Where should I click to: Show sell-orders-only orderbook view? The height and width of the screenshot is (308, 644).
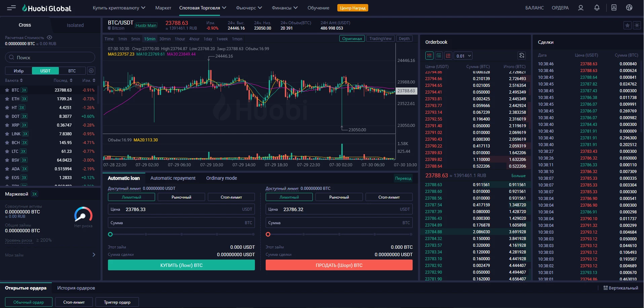point(448,56)
